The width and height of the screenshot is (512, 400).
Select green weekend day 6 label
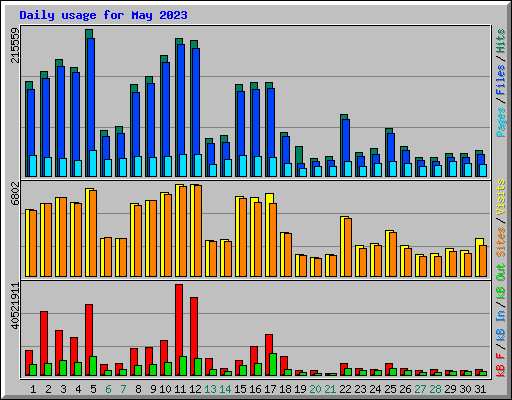[108, 389]
